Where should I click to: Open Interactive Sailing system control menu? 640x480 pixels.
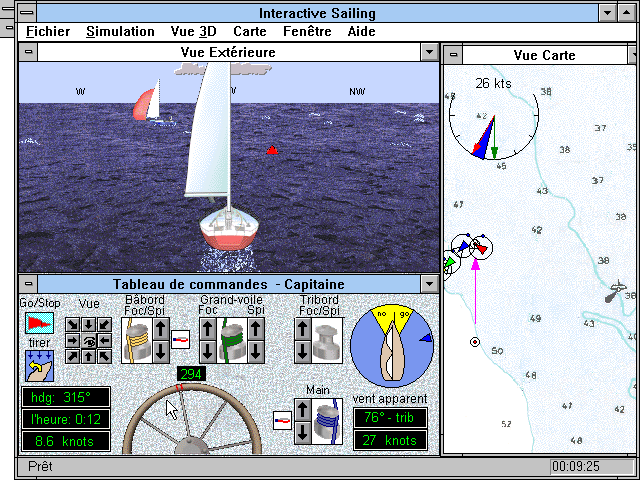(x=27, y=13)
